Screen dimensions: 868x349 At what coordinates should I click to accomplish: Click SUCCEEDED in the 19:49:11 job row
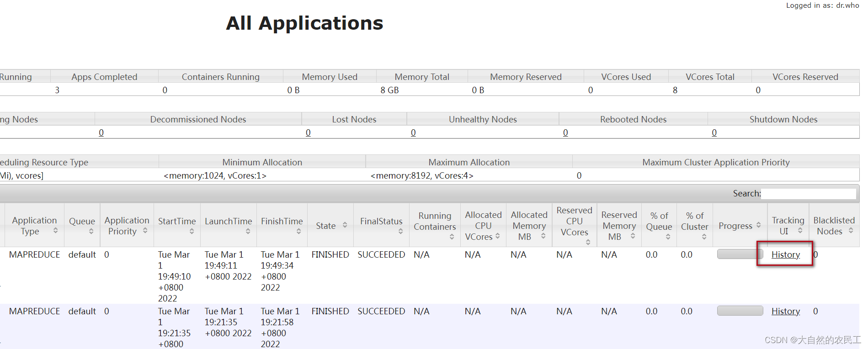(x=381, y=254)
